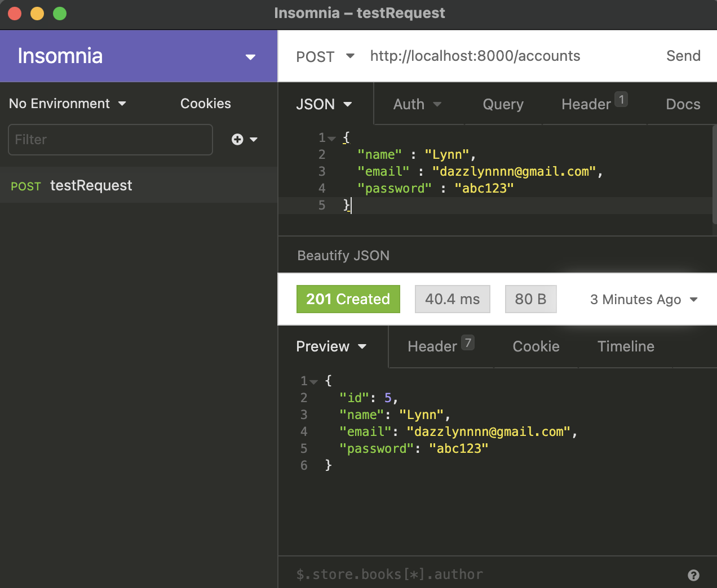Click the "password" key in request body

(x=395, y=189)
